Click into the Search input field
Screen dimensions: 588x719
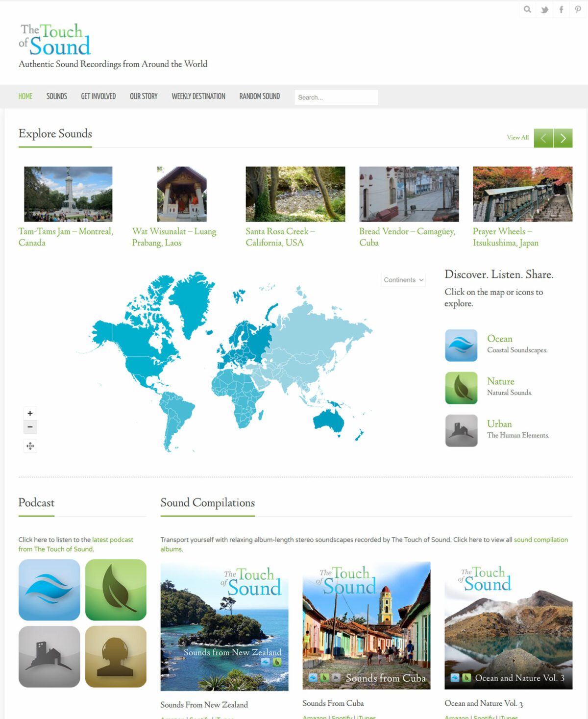click(336, 98)
